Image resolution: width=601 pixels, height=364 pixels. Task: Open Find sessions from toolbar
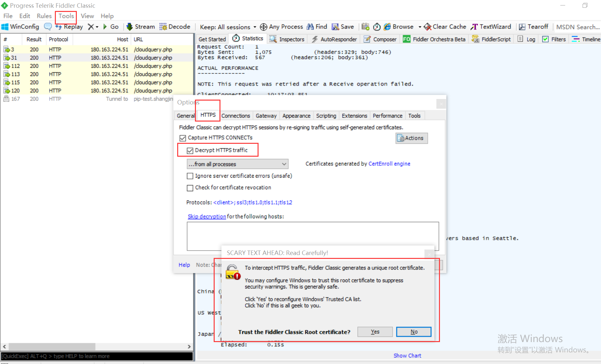pos(317,27)
